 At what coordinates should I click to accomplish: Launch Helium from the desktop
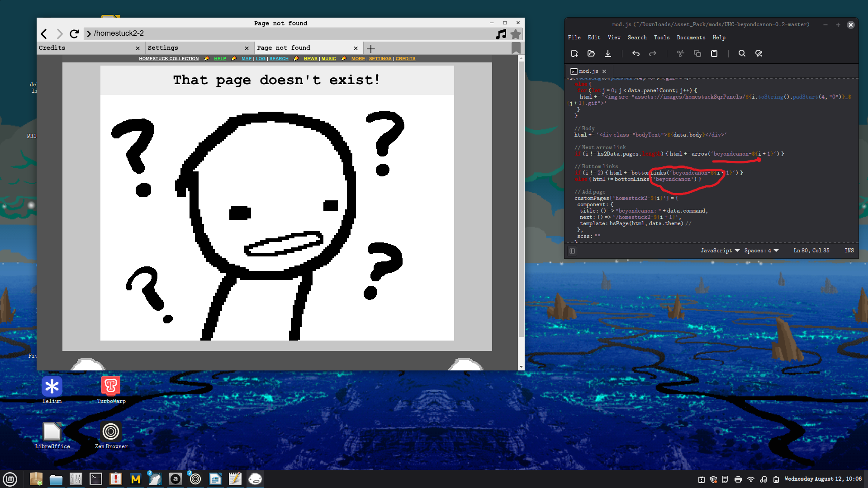tap(52, 389)
